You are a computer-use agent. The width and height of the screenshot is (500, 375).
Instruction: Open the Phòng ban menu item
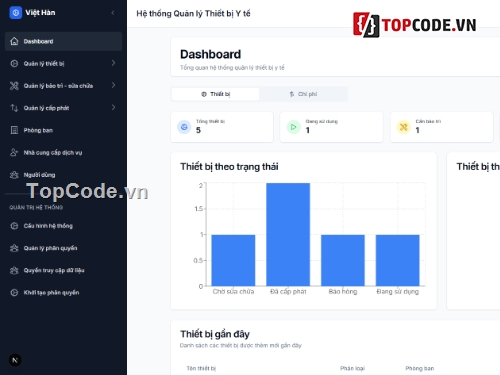(x=63, y=130)
